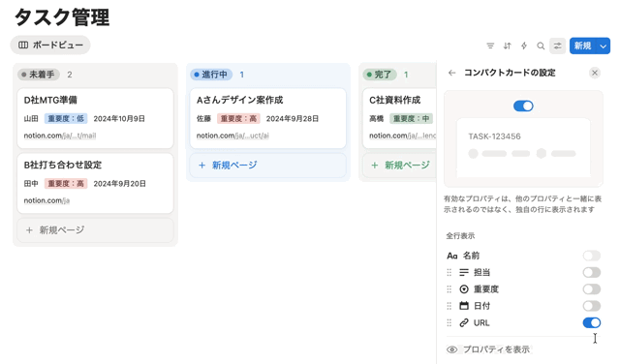Screen dimensions: 620x364
Task: Click the date 2024年10月9日
Action: click(x=119, y=118)
